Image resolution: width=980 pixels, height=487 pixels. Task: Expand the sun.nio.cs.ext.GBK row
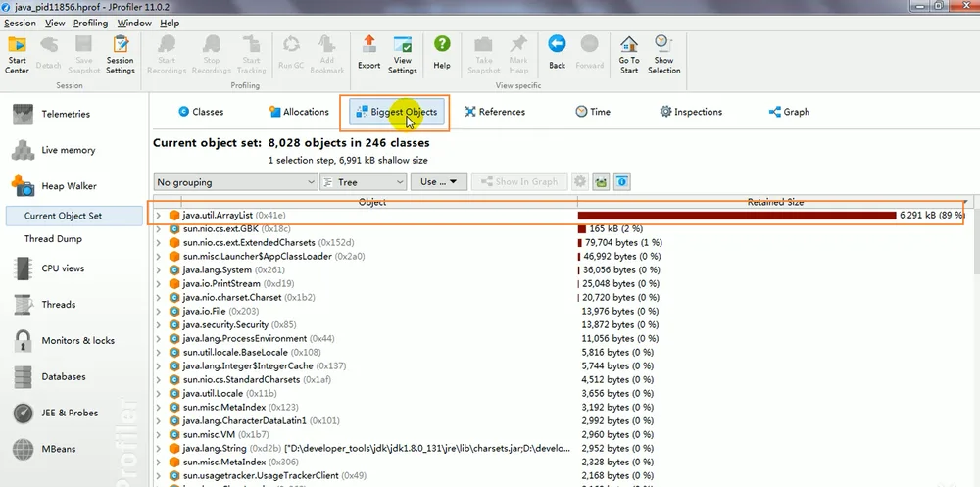pos(158,229)
